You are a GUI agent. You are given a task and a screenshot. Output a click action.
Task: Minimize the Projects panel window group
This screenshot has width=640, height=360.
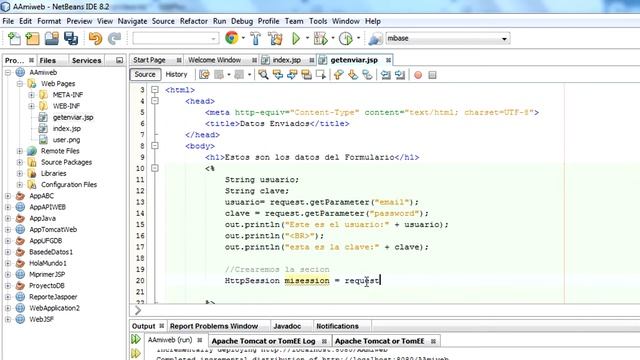tap(119, 60)
